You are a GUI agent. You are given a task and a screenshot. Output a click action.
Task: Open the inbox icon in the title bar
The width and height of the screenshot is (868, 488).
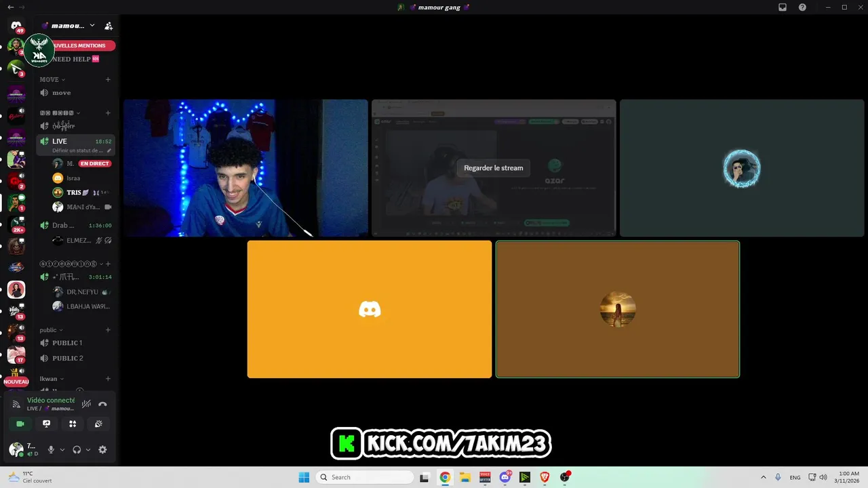[x=782, y=7]
